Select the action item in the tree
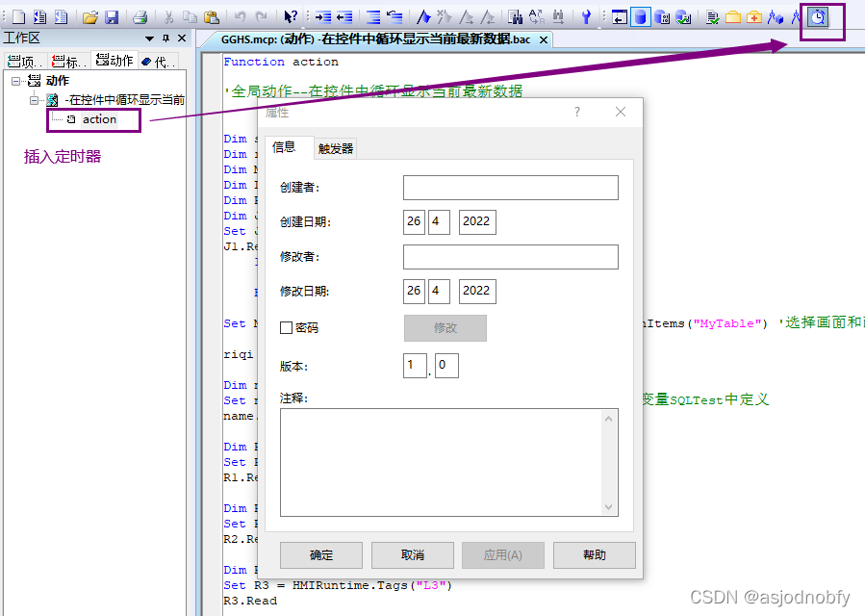The width and height of the screenshot is (865, 616). coord(99,119)
